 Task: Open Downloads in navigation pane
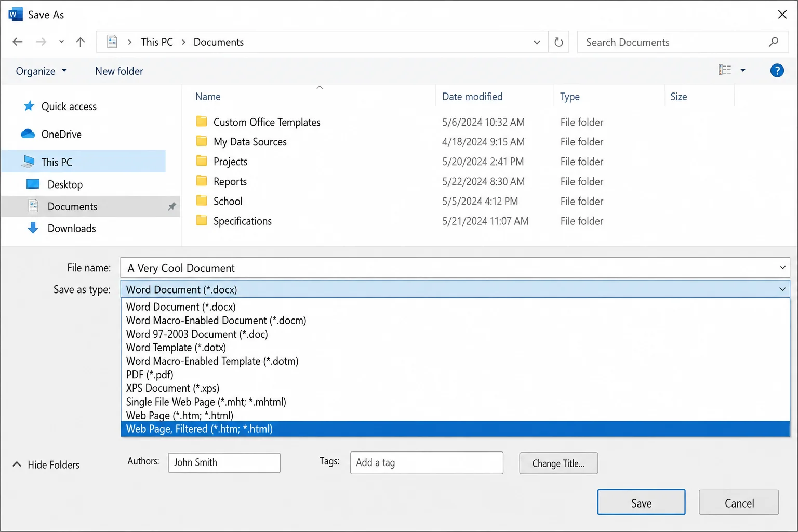pyautogui.click(x=72, y=228)
